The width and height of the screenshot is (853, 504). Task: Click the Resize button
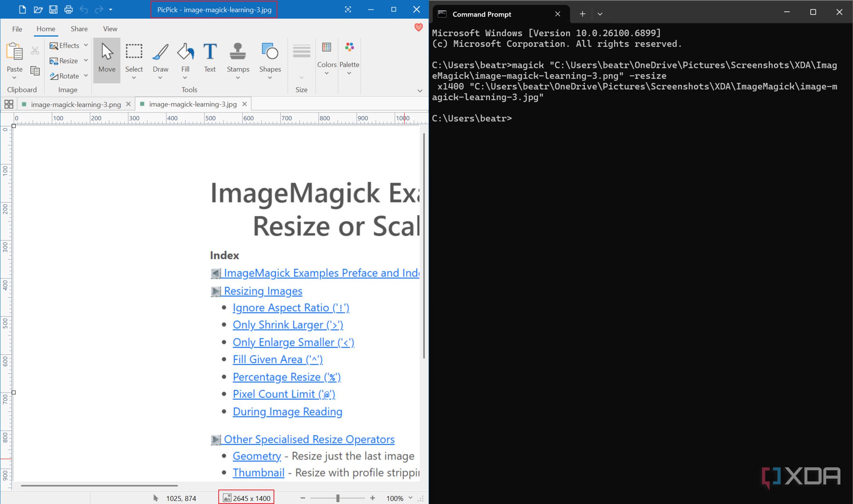[64, 61]
